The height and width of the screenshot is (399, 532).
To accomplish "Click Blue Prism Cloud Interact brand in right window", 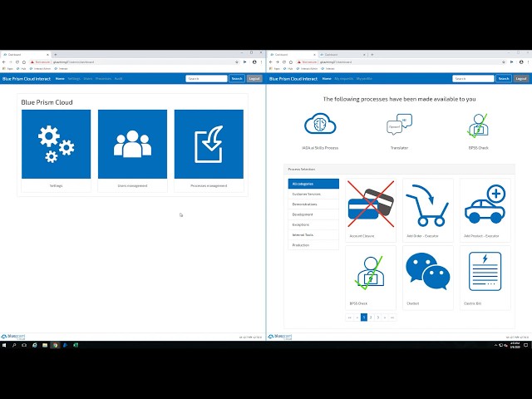I will tap(293, 79).
